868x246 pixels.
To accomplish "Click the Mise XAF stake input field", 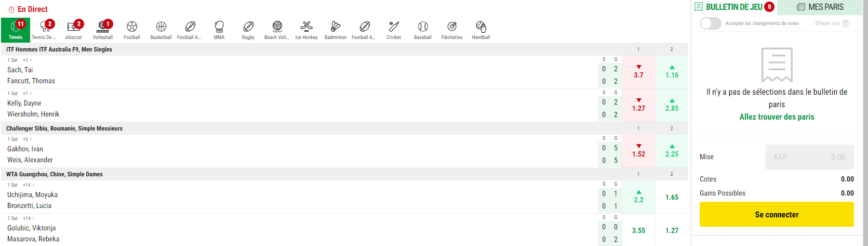I will coord(810,157).
